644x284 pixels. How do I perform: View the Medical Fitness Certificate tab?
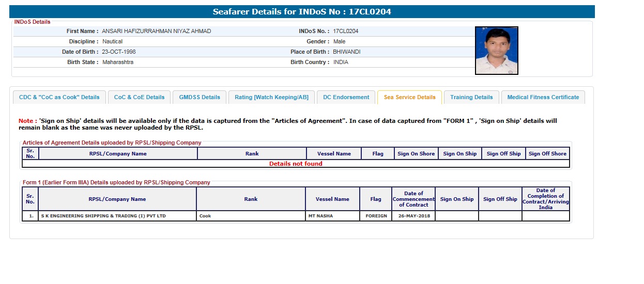click(x=543, y=97)
